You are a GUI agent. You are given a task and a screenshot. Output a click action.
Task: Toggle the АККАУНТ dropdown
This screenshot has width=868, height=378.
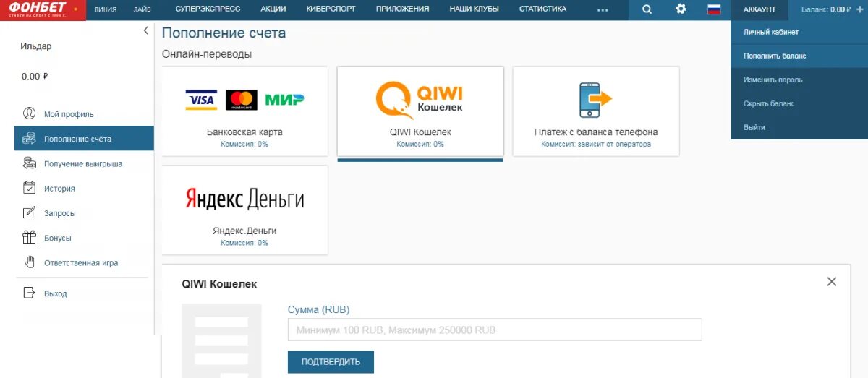coord(759,9)
